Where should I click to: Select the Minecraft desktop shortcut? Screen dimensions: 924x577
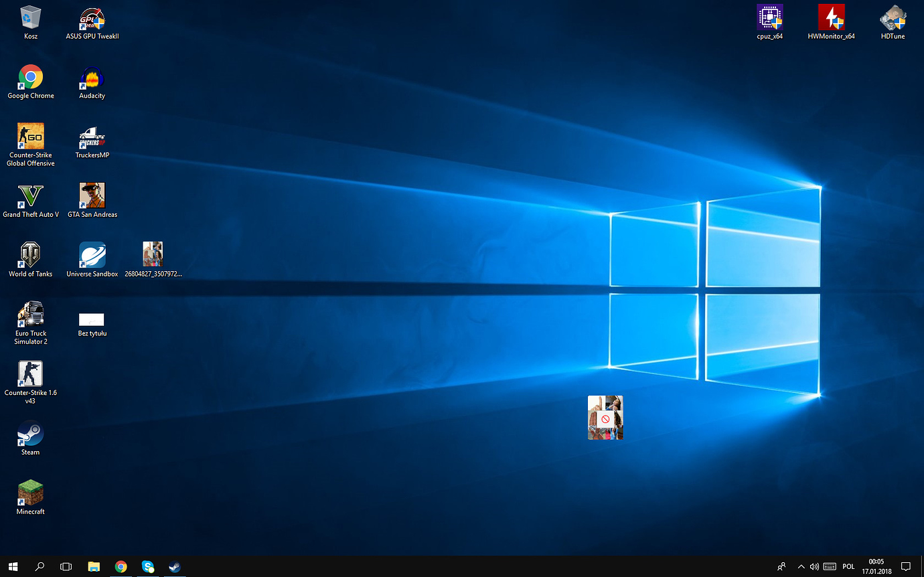pos(31,494)
